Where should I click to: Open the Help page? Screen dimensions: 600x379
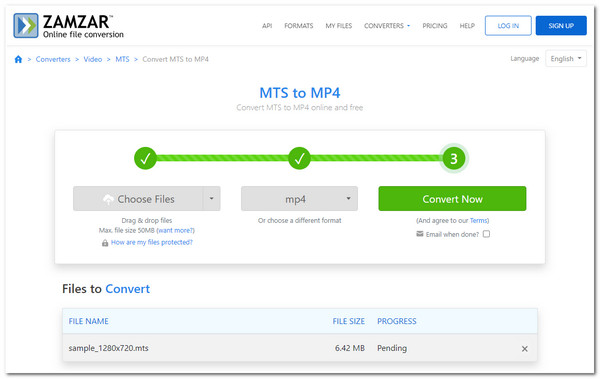467,26
